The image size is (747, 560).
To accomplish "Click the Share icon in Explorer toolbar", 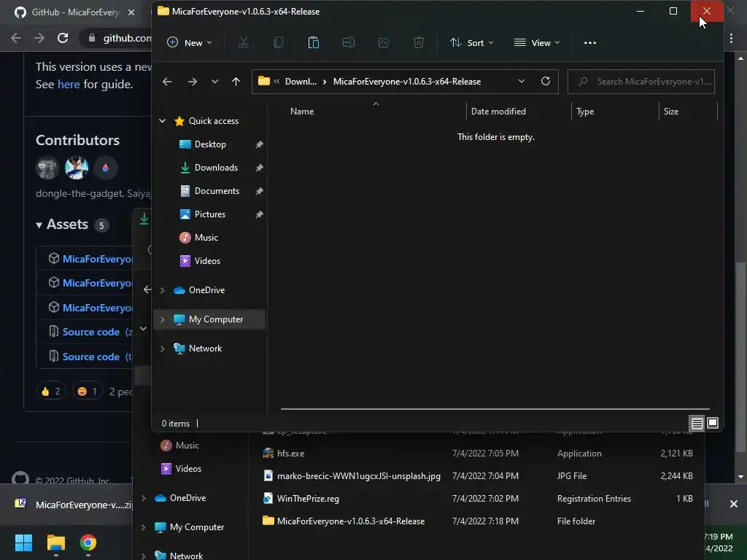I will 384,43.
